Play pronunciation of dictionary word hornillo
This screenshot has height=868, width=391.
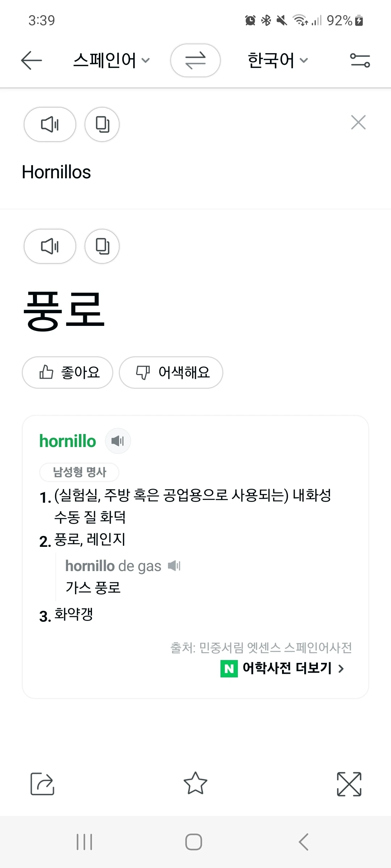(x=118, y=441)
